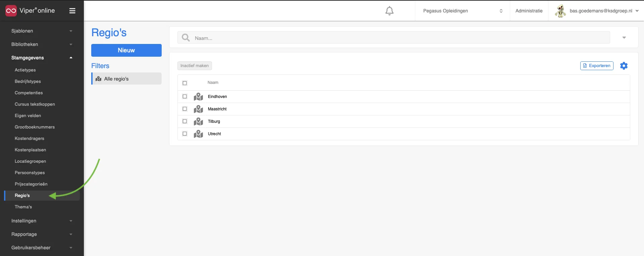The width and height of the screenshot is (644, 256).
Task: Open Persoonstypes in the sidebar
Action: pos(30,173)
